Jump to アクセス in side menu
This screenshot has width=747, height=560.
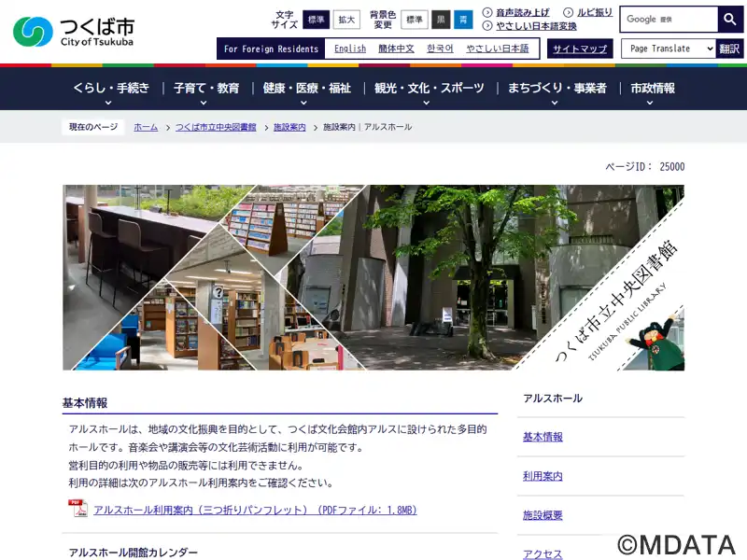(543, 554)
